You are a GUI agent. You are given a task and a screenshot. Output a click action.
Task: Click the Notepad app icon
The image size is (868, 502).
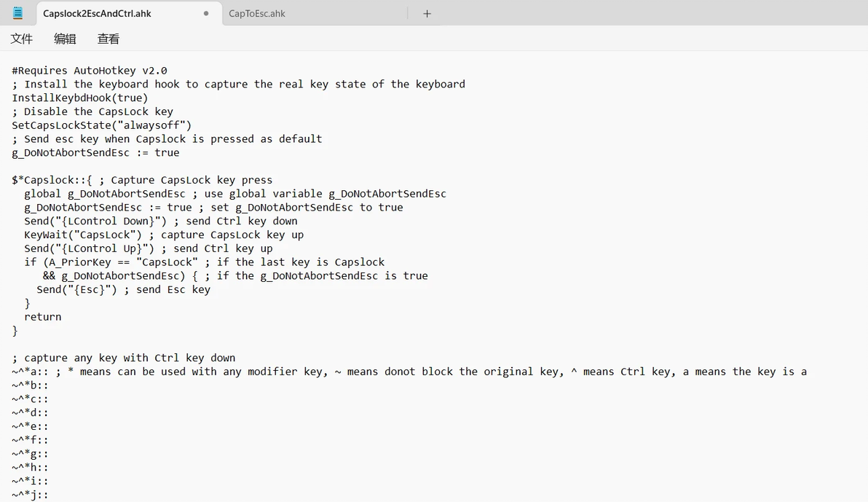coord(17,13)
